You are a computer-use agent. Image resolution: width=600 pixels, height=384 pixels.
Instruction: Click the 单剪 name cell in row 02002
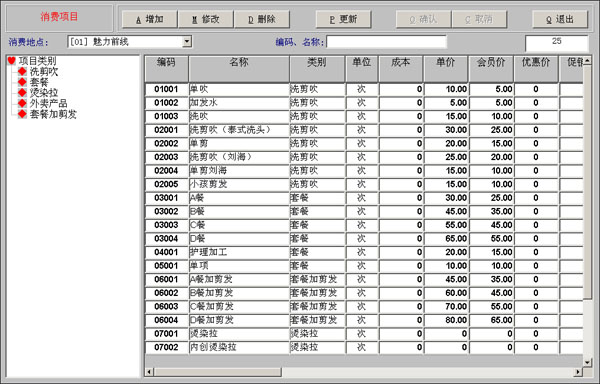point(239,144)
